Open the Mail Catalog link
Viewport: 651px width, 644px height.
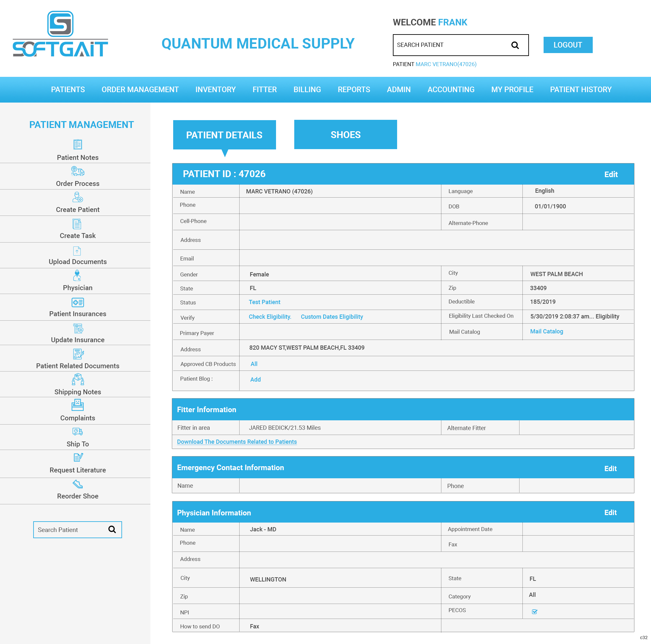tap(547, 331)
